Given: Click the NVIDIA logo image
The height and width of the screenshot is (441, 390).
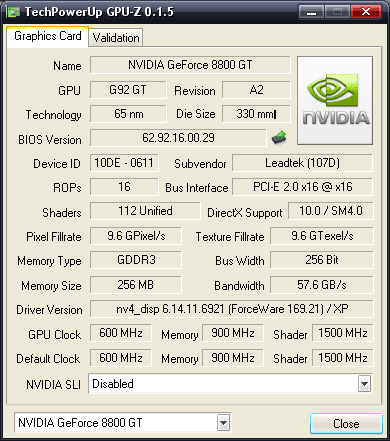Looking at the screenshot, I should tap(335, 100).
